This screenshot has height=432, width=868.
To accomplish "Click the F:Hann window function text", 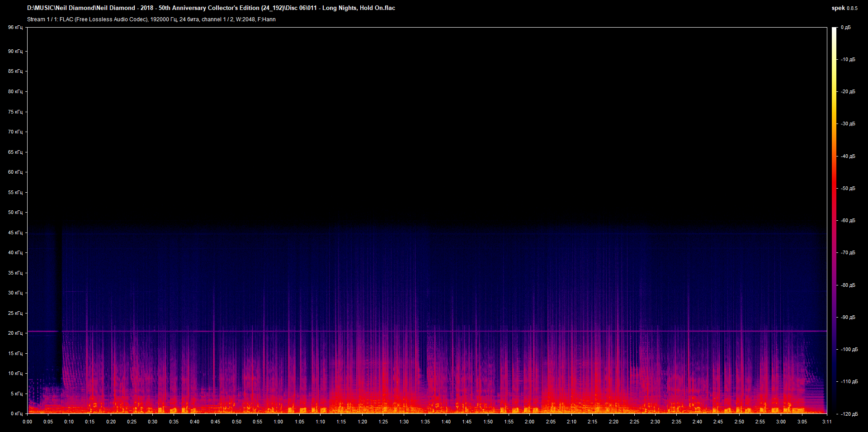I will pyautogui.click(x=267, y=19).
